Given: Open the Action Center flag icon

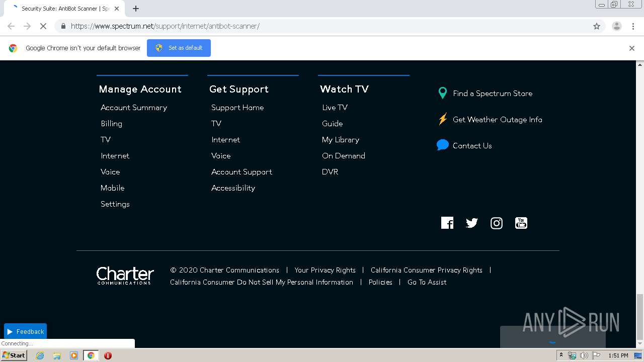Looking at the screenshot, I should (x=596, y=355).
